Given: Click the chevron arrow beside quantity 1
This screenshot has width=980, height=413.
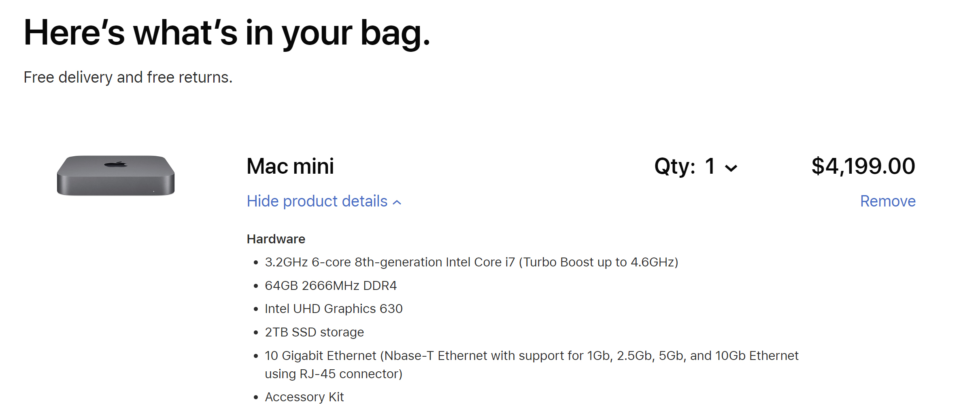Looking at the screenshot, I should [x=731, y=168].
